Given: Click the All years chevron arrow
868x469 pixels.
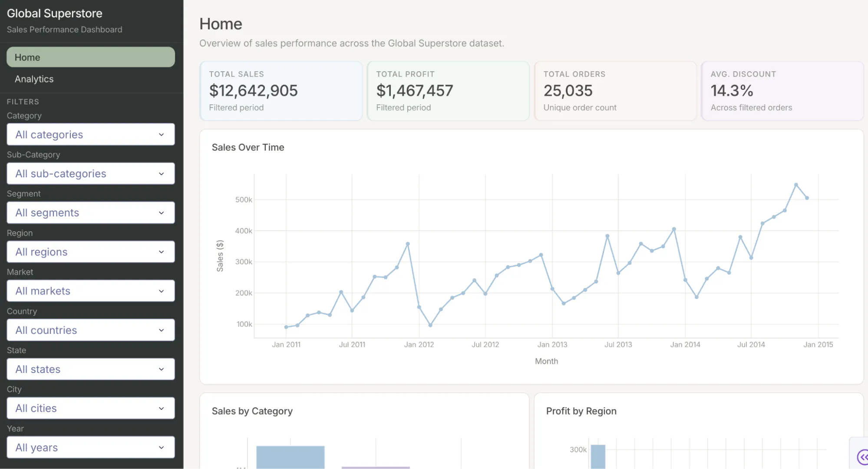Looking at the screenshot, I should click(162, 447).
